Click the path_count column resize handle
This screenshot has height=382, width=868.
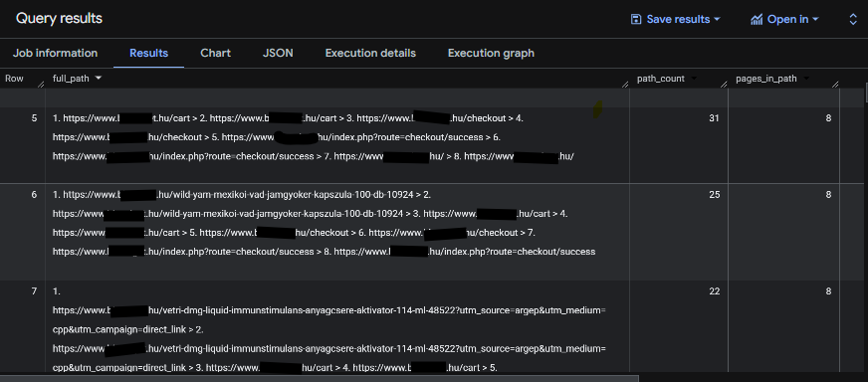724,85
